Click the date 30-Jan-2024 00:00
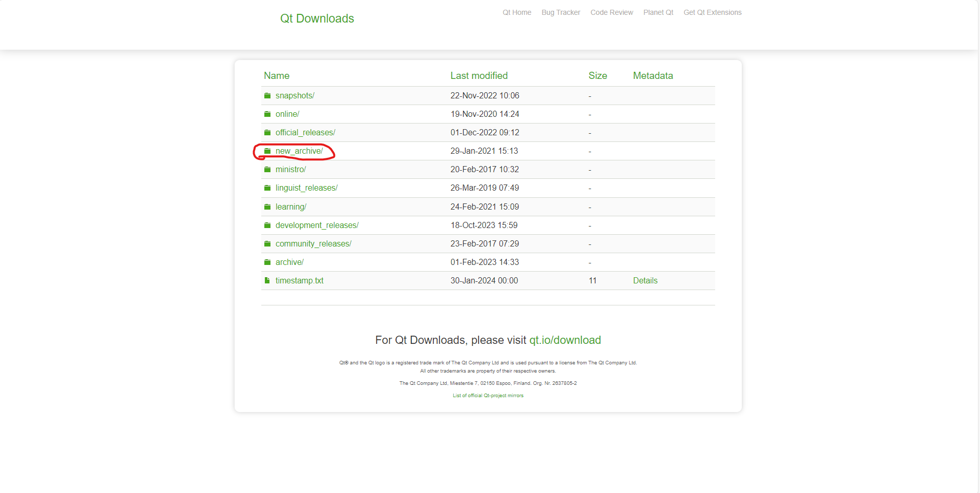 (485, 281)
